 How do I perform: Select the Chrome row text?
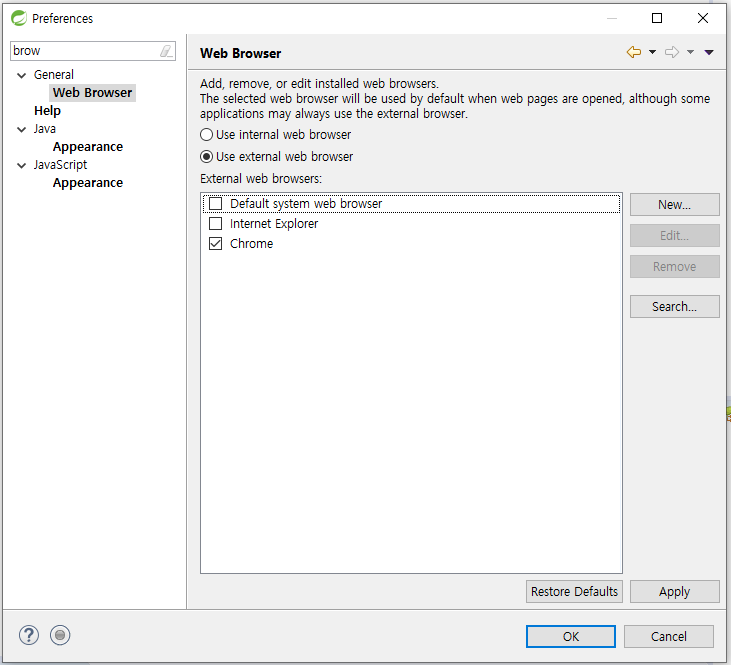(x=251, y=244)
